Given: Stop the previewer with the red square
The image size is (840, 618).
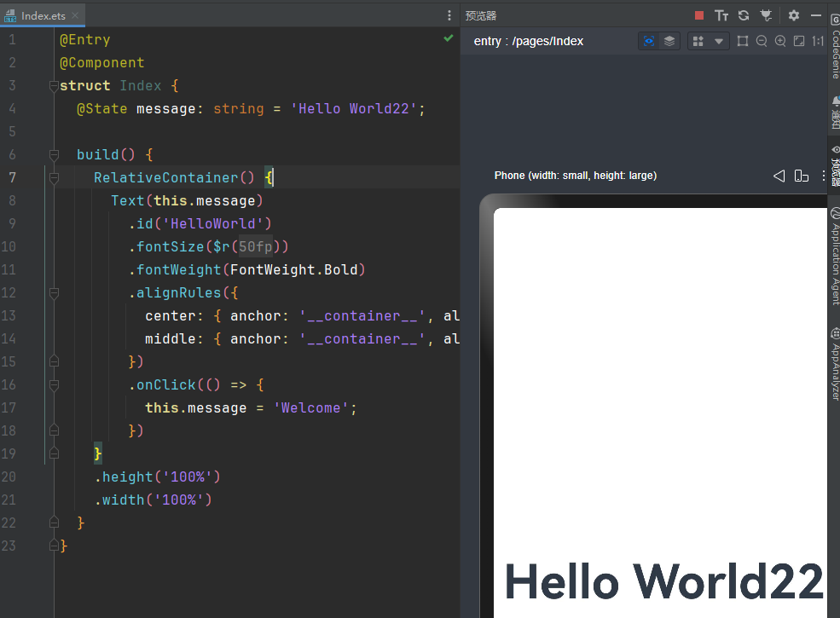Looking at the screenshot, I should coord(699,15).
